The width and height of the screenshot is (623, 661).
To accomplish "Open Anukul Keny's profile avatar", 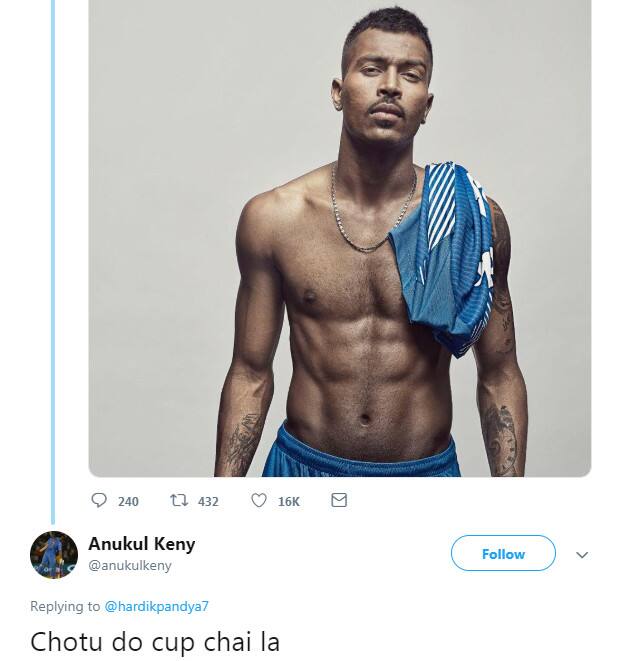I will click(54, 555).
